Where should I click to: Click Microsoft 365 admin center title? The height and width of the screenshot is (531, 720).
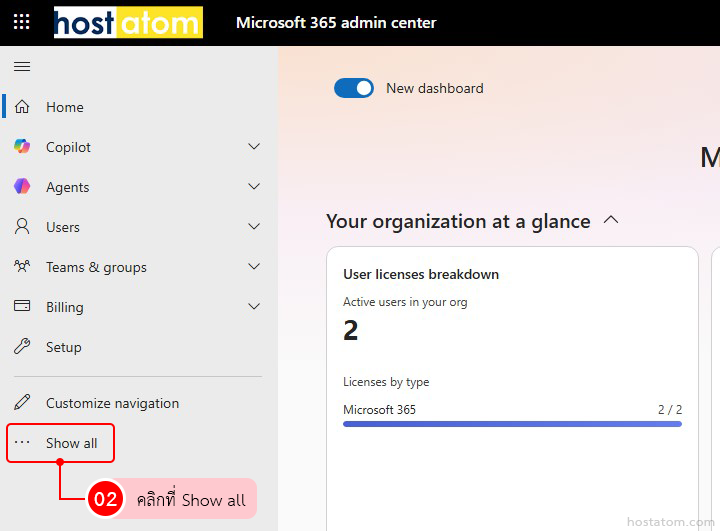[x=336, y=23]
